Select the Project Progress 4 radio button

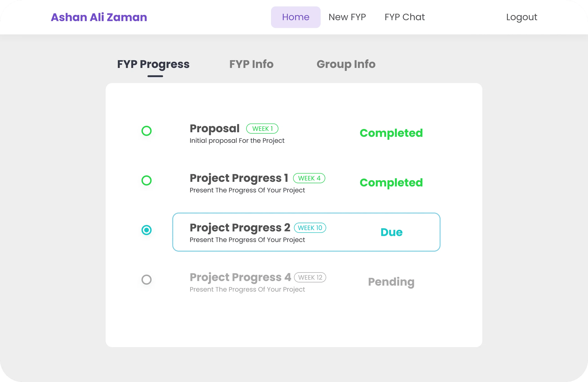[x=147, y=280]
